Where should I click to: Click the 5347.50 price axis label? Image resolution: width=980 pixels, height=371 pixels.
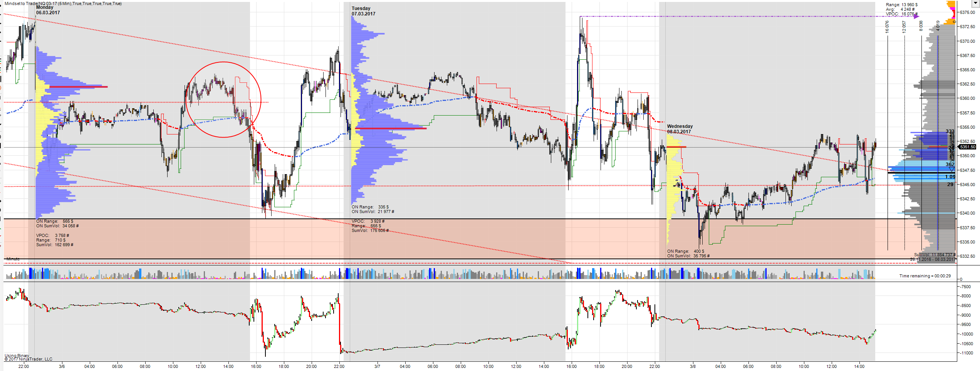pyautogui.click(x=967, y=170)
